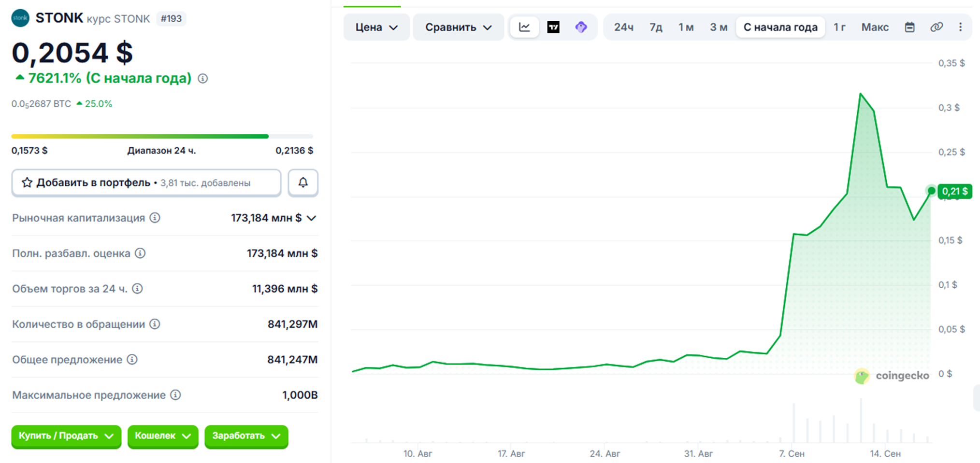Select the 24ч time range
This screenshot has width=980, height=463.
[x=624, y=27]
